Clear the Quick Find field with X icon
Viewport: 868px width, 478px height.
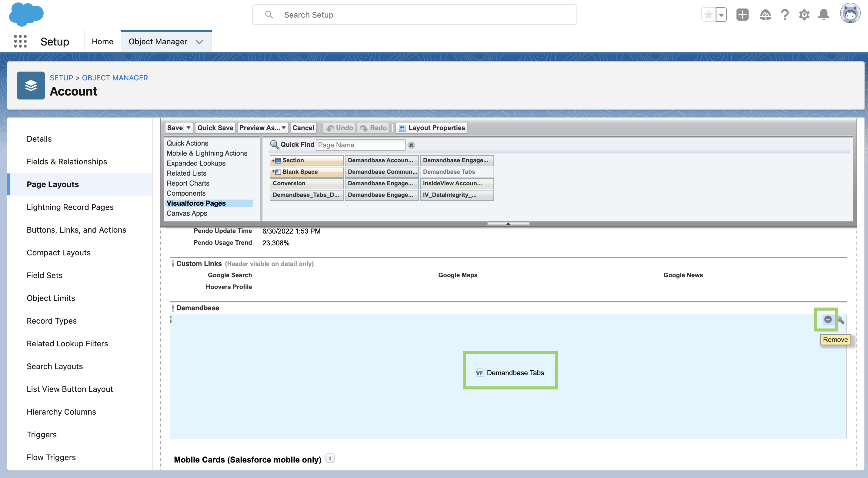411,145
